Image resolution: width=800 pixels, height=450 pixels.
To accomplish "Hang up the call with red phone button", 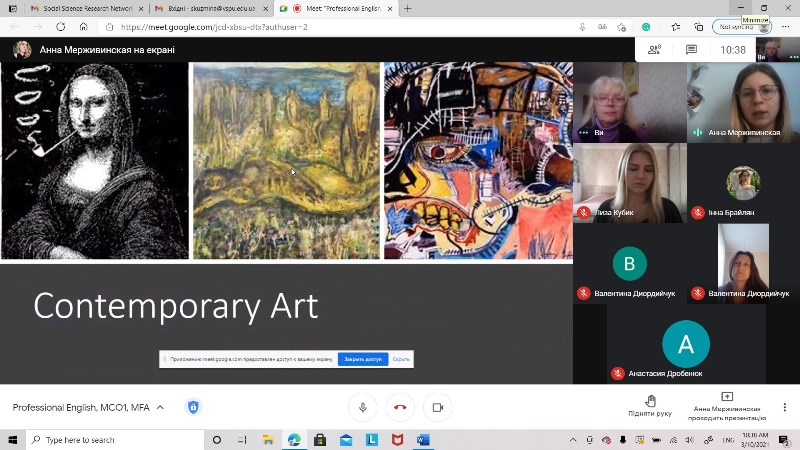I will tap(400, 408).
